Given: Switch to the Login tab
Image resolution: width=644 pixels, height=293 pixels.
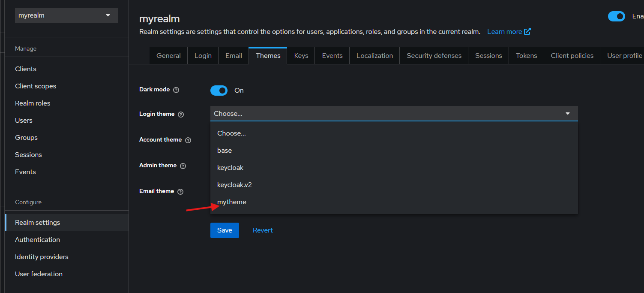Looking at the screenshot, I should 203,56.
